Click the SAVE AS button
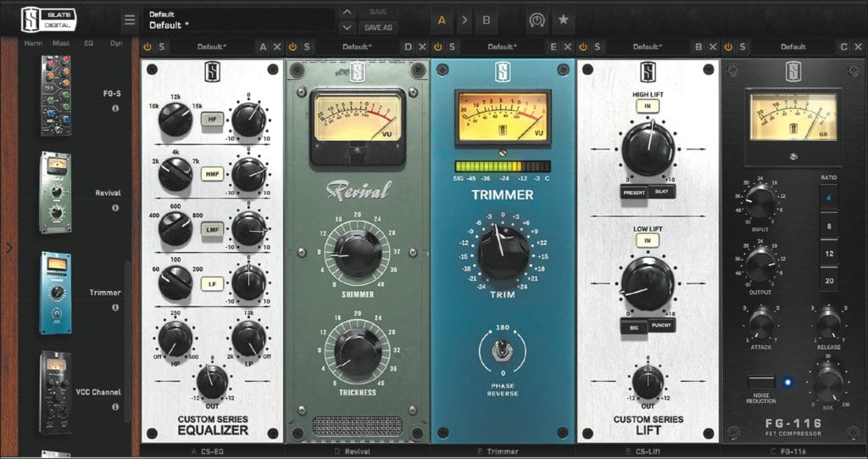Screen dimensions: 868x459 [x=378, y=27]
